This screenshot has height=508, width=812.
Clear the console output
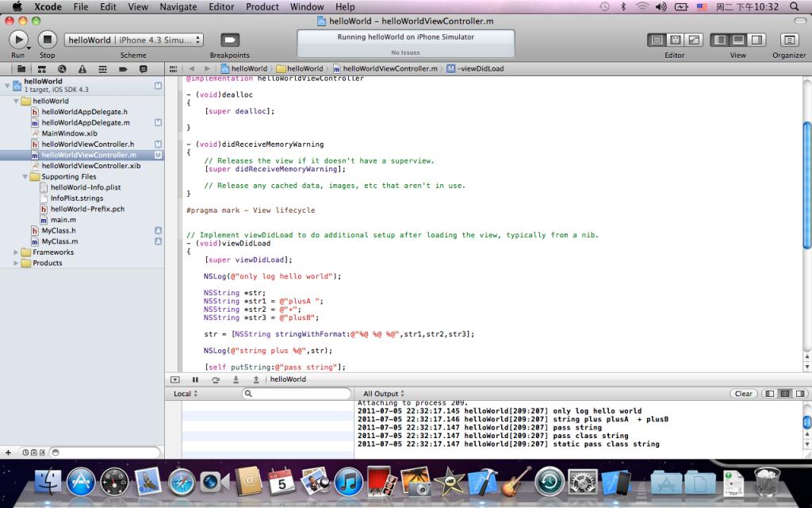click(x=744, y=394)
